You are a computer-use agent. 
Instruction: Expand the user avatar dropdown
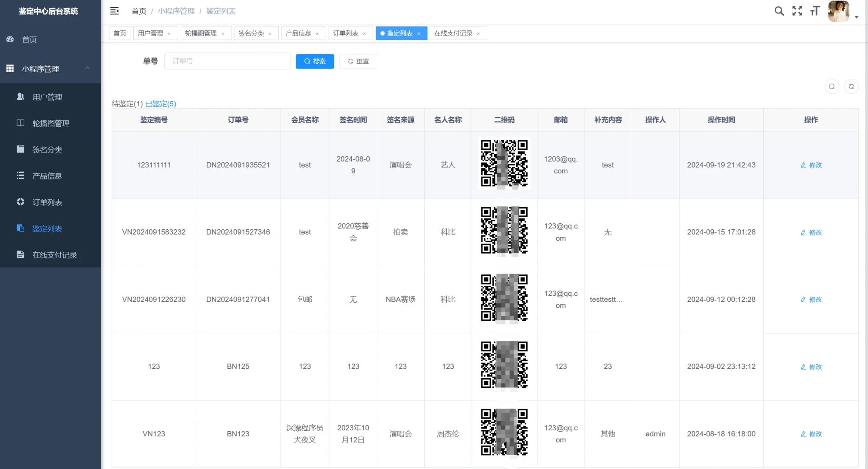click(838, 11)
